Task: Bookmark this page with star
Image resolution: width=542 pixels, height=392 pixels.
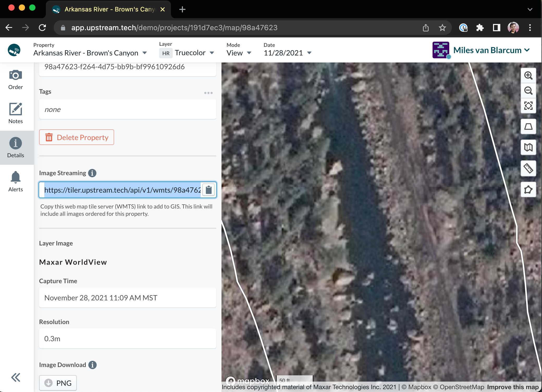Action: (442, 28)
